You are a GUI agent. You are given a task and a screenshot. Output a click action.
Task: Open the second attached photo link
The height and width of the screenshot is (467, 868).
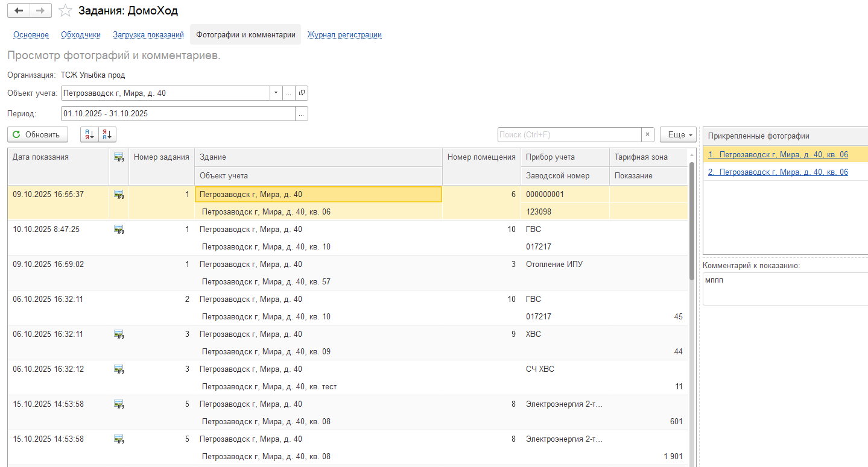(x=778, y=172)
